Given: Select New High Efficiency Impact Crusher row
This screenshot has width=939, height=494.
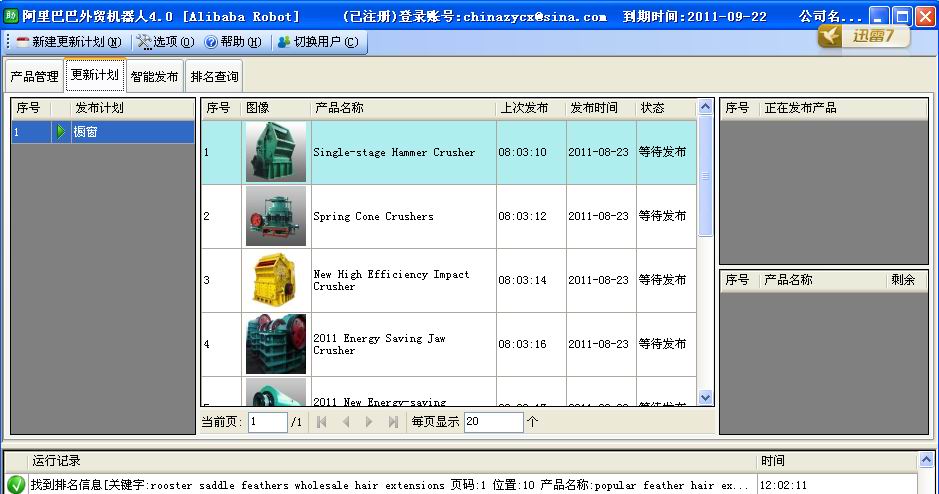Looking at the screenshot, I should click(x=449, y=280).
